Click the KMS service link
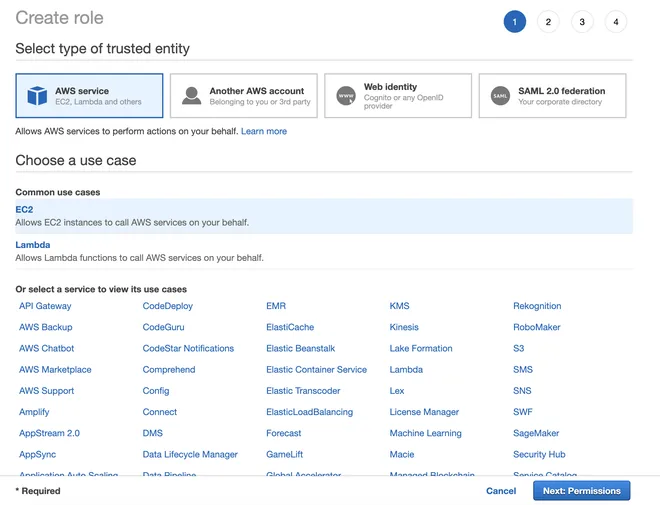660x505 pixels. tap(399, 306)
